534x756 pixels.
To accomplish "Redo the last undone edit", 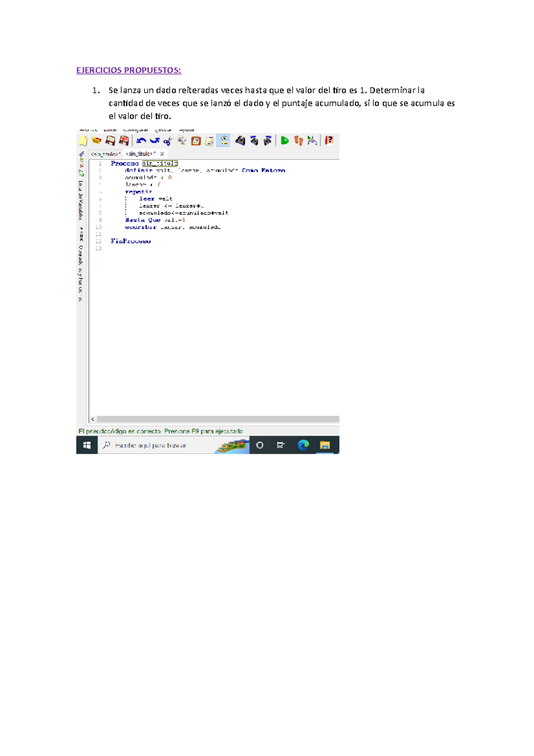I will tap(154, 141).
